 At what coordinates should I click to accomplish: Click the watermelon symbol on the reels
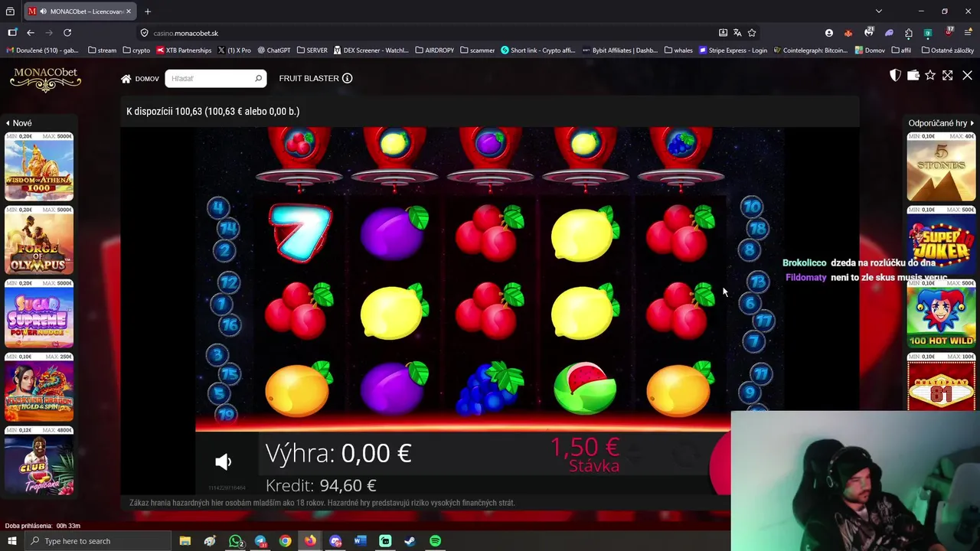click(x=585, y=390)
